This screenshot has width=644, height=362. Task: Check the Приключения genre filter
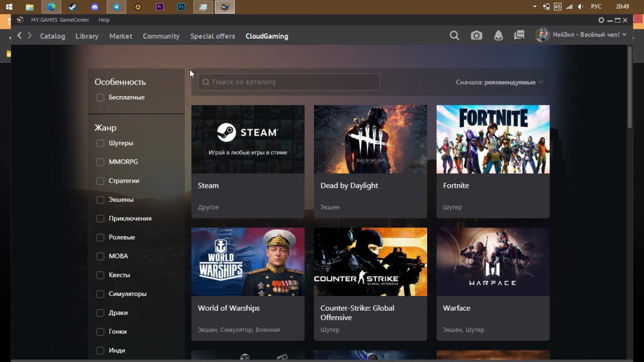tap(100, 219)
